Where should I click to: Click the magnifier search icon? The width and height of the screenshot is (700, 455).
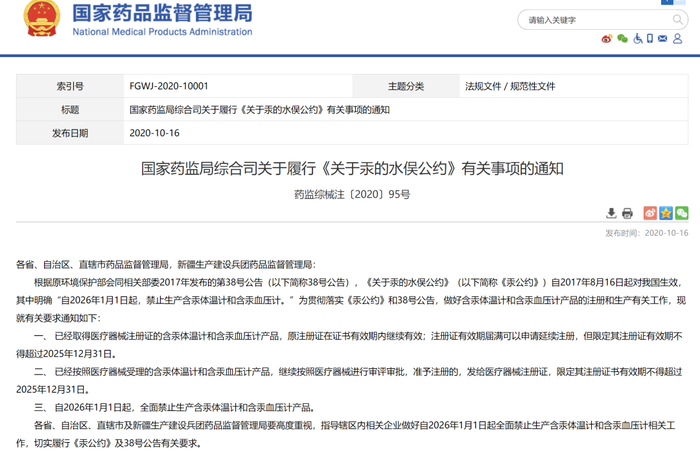click(678, 20)
